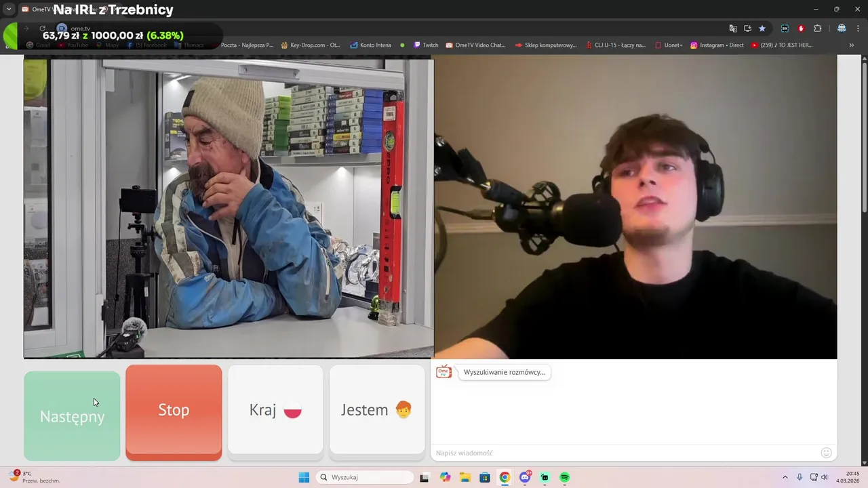The image size is (868, 488).
Task: Open the Sklep komputerowy bookmark
Action: (x=546, y=45)
